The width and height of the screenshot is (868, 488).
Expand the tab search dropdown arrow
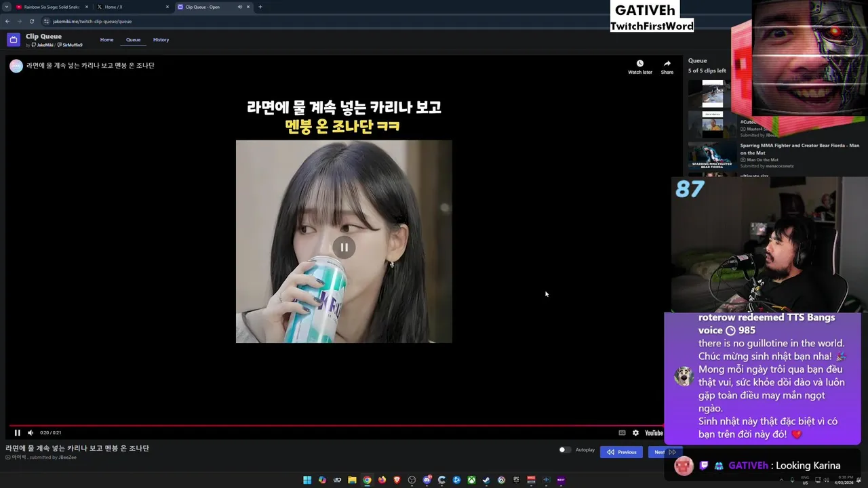(x=6, y=7)
